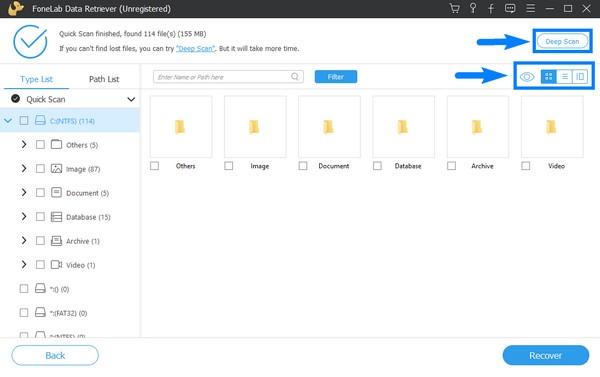Switch to content detail view
The height and width of the screenshot is (377, 600).
pos(580,77)
